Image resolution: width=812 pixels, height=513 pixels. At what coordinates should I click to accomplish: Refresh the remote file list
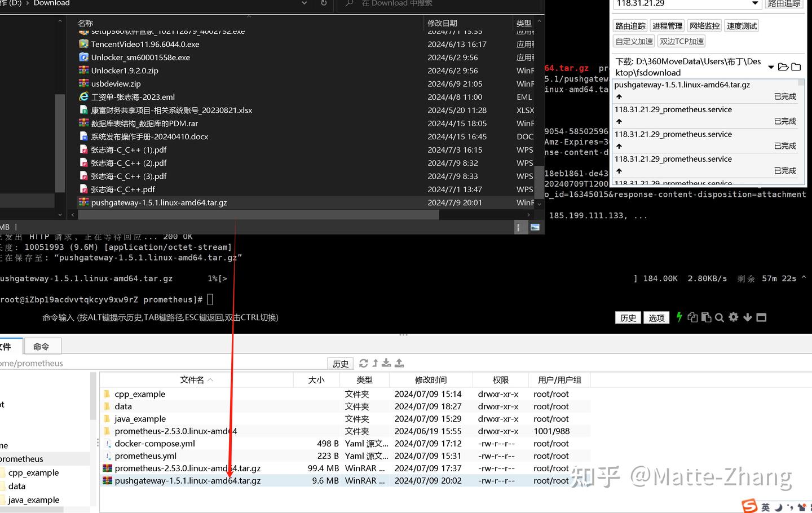point(363,363)
